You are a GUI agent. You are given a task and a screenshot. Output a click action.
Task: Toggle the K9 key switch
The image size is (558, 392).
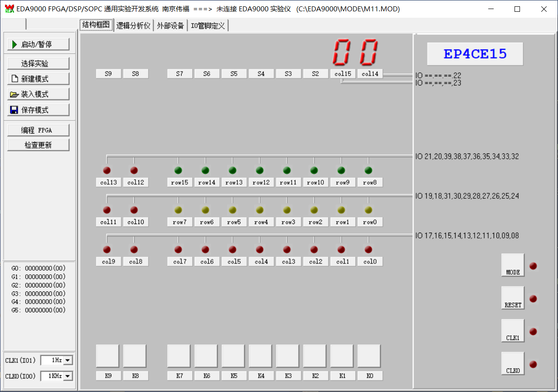[107, 356]
